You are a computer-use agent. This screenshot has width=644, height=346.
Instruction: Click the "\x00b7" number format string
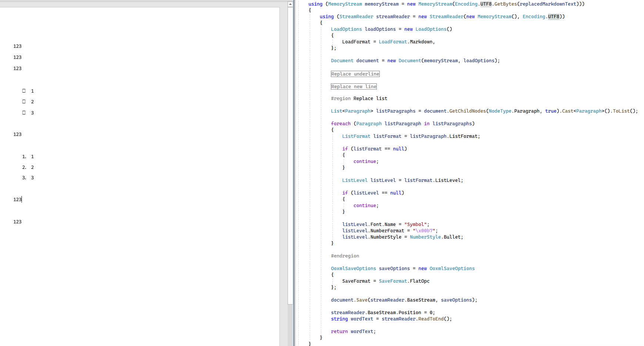(424, 231)
